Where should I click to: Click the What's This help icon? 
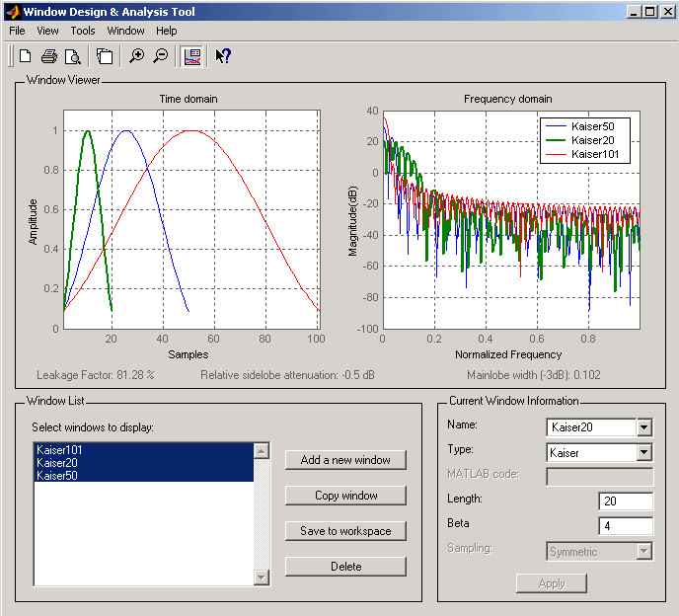pos(223,56)
